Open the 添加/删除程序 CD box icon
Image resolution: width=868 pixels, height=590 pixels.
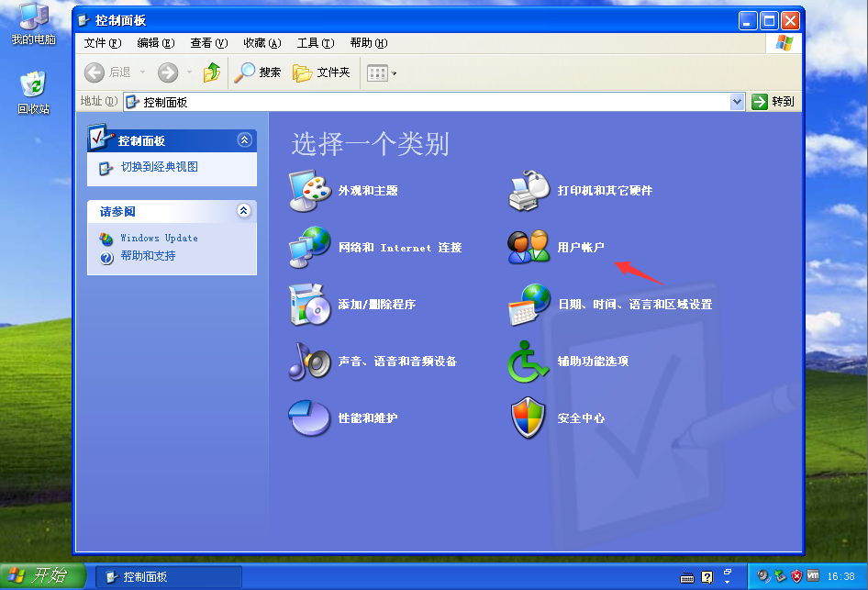pos(309,305)
